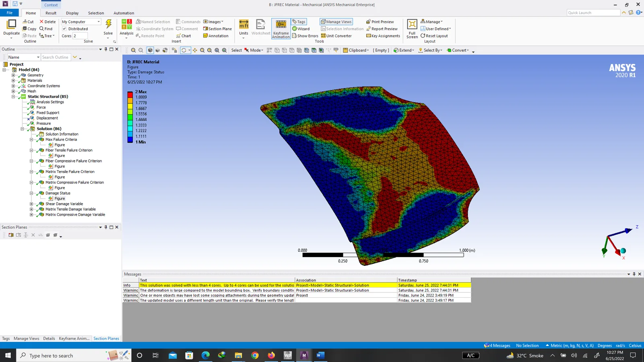Click the Solve lightning bolt icon
This screenshot has height=362, width=644.
108,24
